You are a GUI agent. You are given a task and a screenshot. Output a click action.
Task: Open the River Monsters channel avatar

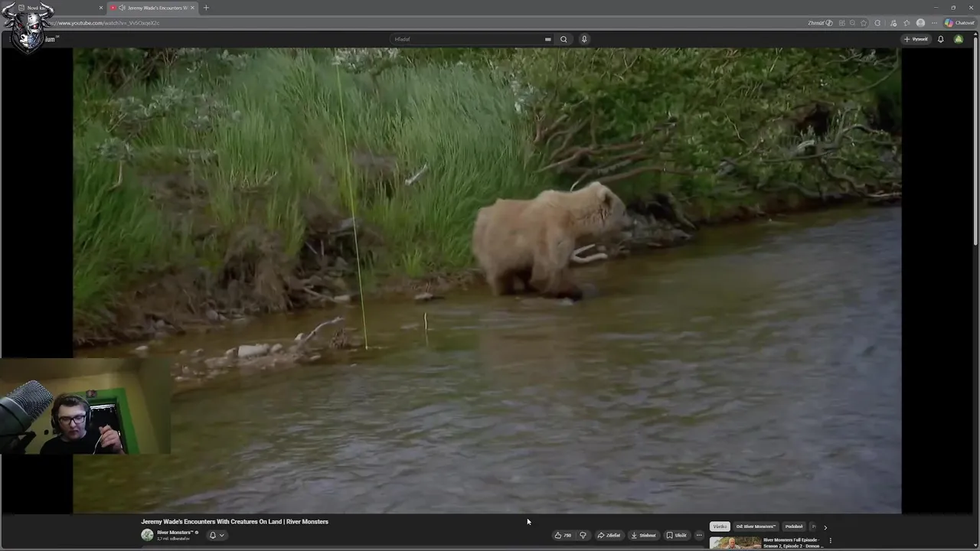147,535
